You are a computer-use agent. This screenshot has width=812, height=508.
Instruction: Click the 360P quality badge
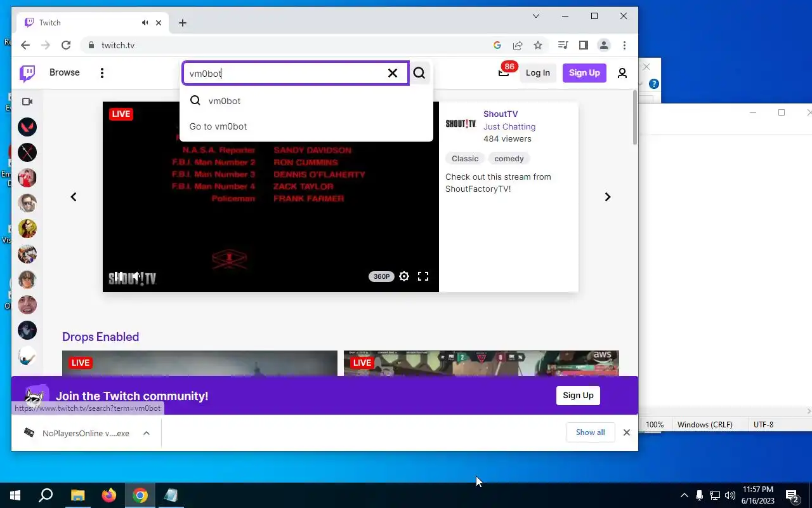click(x=381, y=276)
